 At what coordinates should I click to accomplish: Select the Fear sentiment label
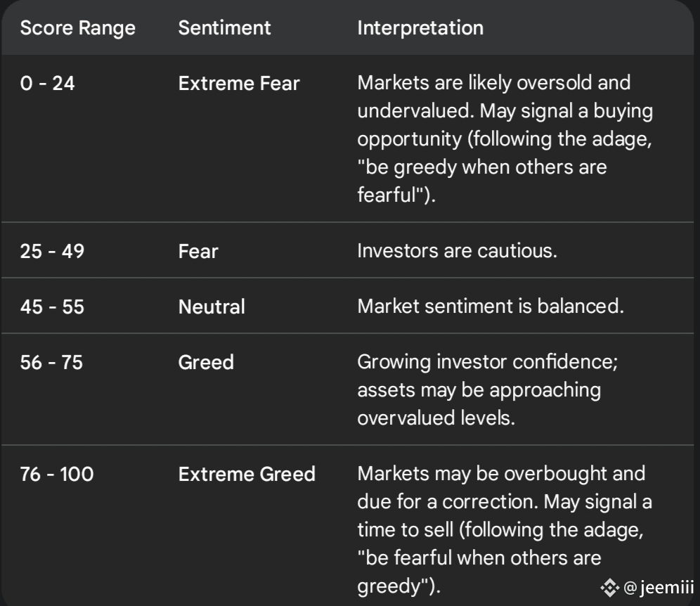point(198,251)
